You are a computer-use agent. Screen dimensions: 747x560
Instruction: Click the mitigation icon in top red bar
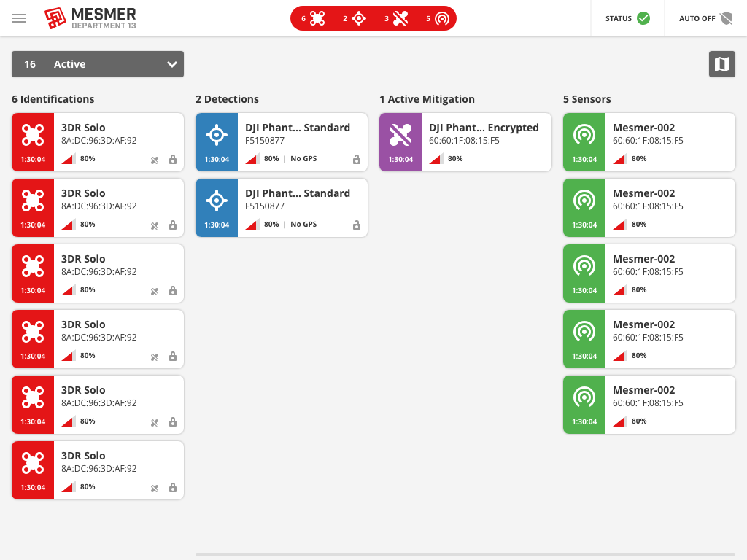click(x=400, y=18)
